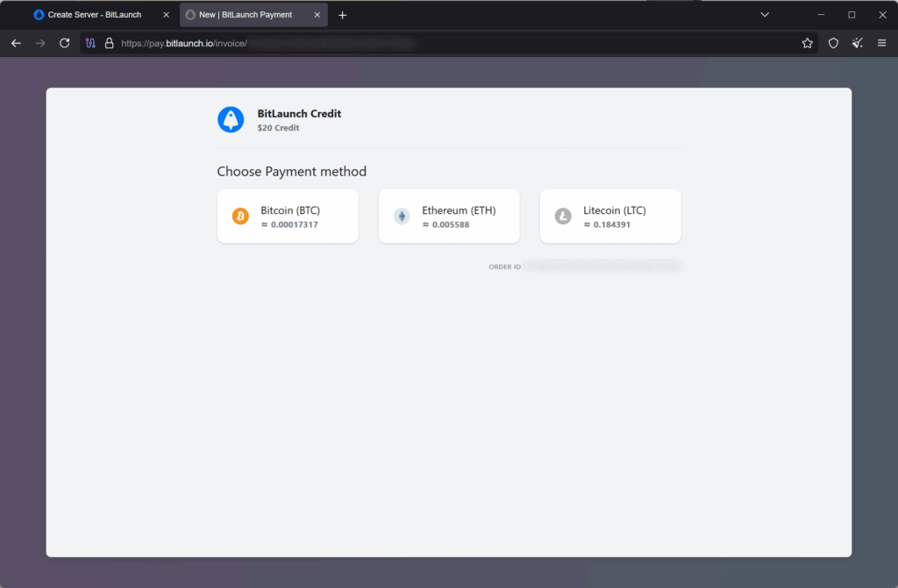Viewport: 898px width, 588px height.
Task: Select Litecoin (LTC) as payment
Action: (x=610, y=216)
